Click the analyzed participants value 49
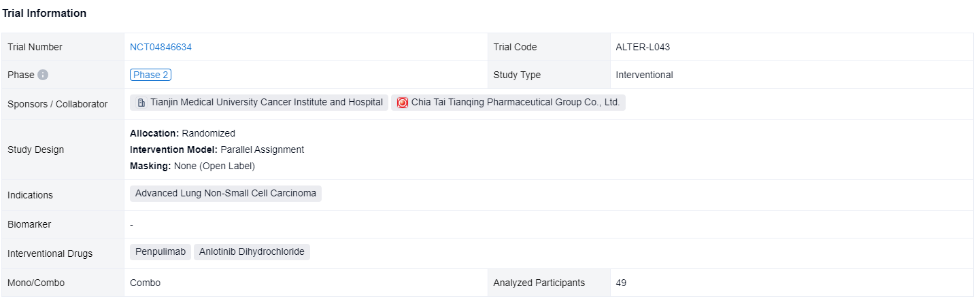980x301 pixels. pyautogui.click(x=621, y=283)
